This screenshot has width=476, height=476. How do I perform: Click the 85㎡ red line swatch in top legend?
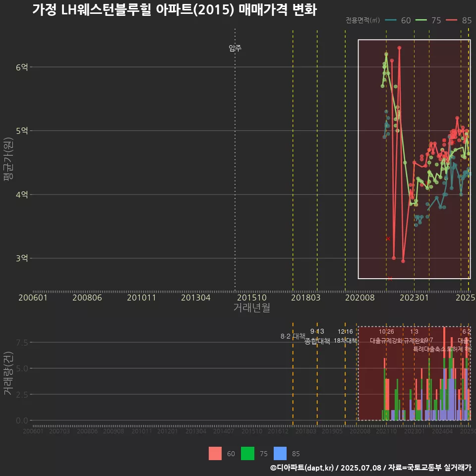click(451, 20)
